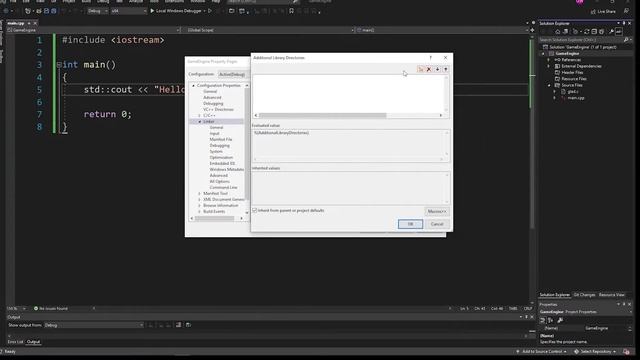
Task: Expand the Macros>> panel
Action: point(437,211)
